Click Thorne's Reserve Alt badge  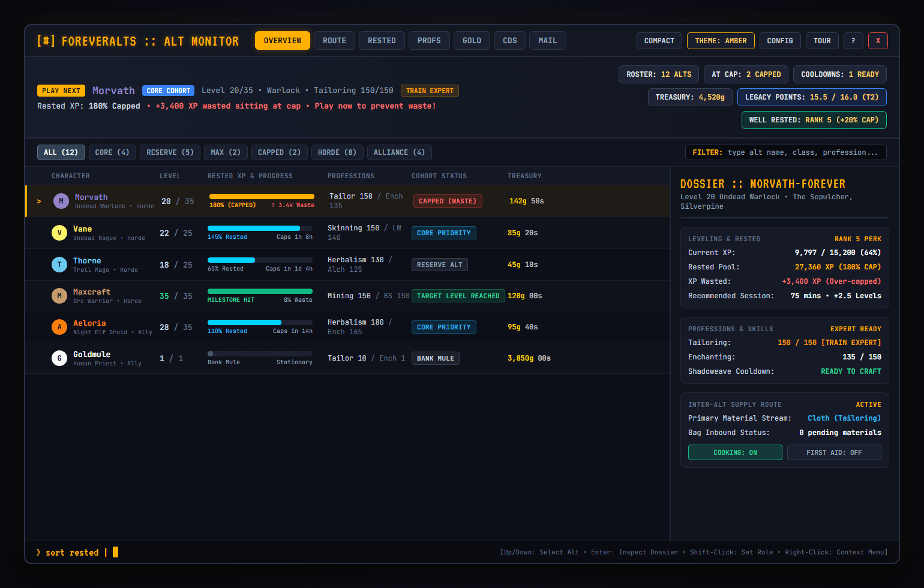click(x=440, y=265)
